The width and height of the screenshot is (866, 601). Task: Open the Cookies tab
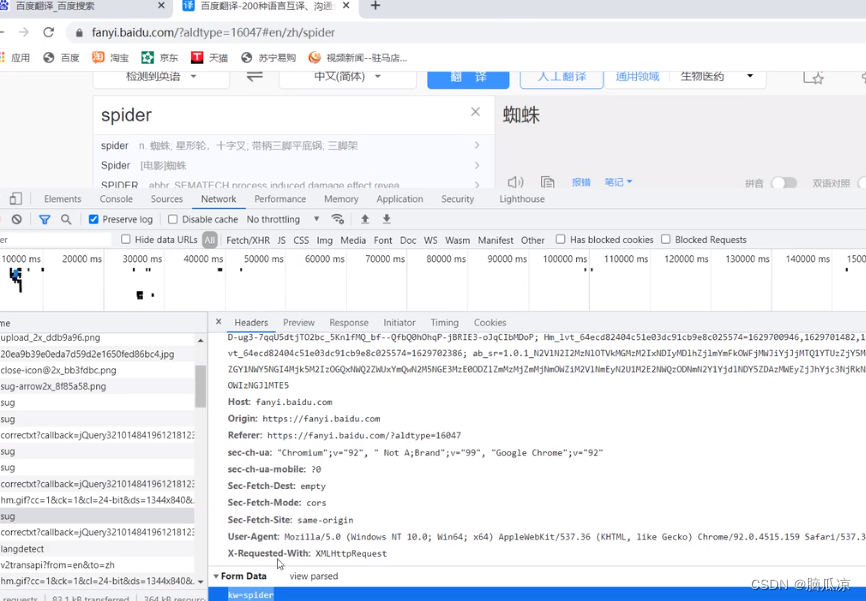coord(490,323)
